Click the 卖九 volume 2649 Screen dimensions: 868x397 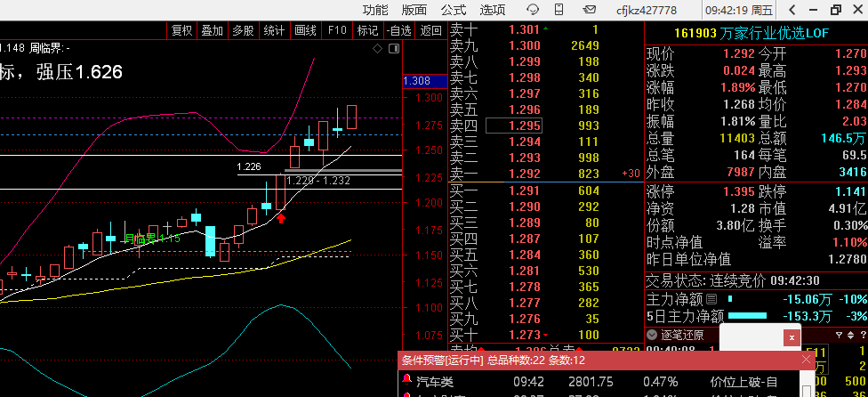[585, 45]
